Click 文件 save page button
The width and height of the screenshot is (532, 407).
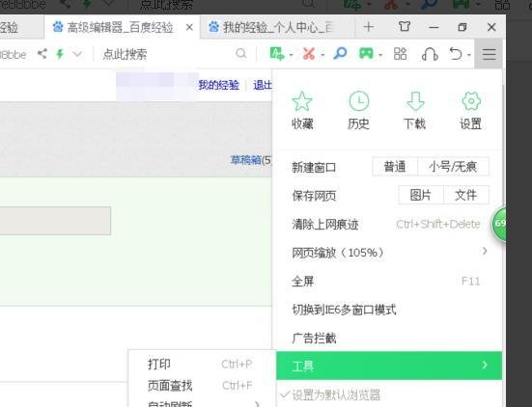point(466,195)
